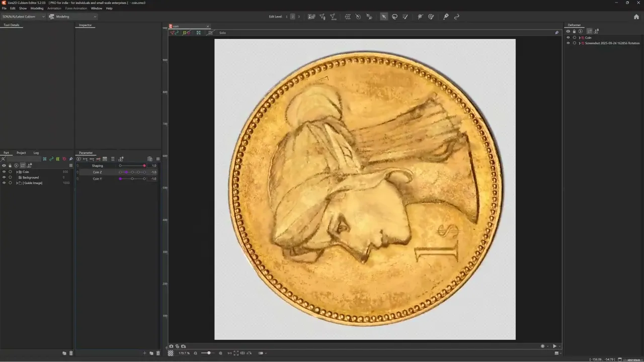Select the Background part row
Viewport: 644px width, 362px height.
(x=37, y=177)
